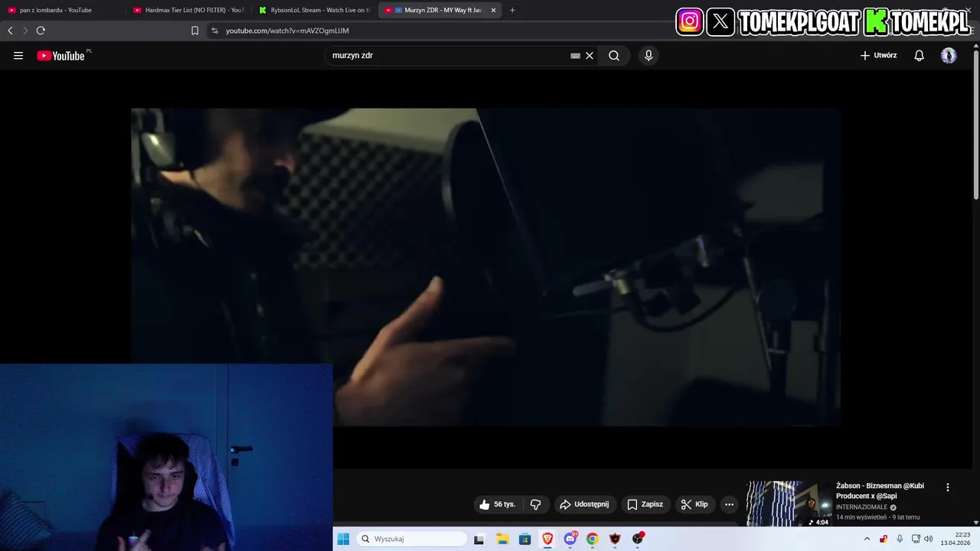The width and height of the screenshot is (980, 551).
Task: Show hidden system tray icons chevron
Action: 867,539
